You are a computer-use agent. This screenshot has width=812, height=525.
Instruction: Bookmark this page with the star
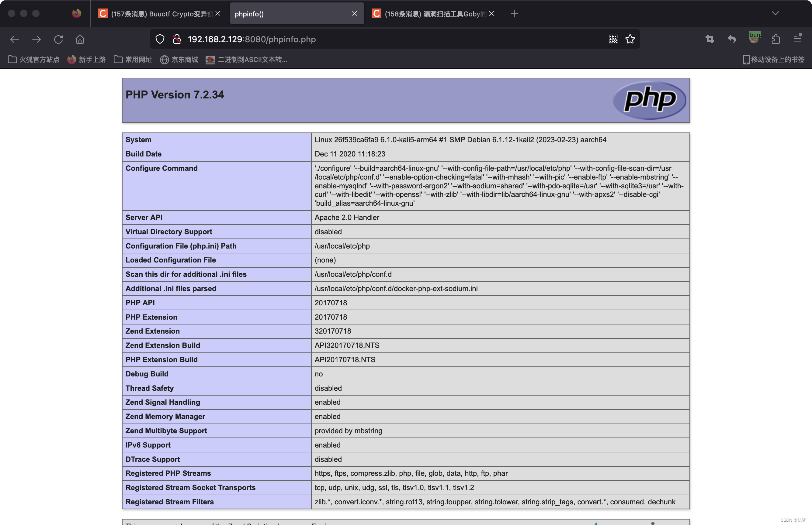(x=630, y=39)
